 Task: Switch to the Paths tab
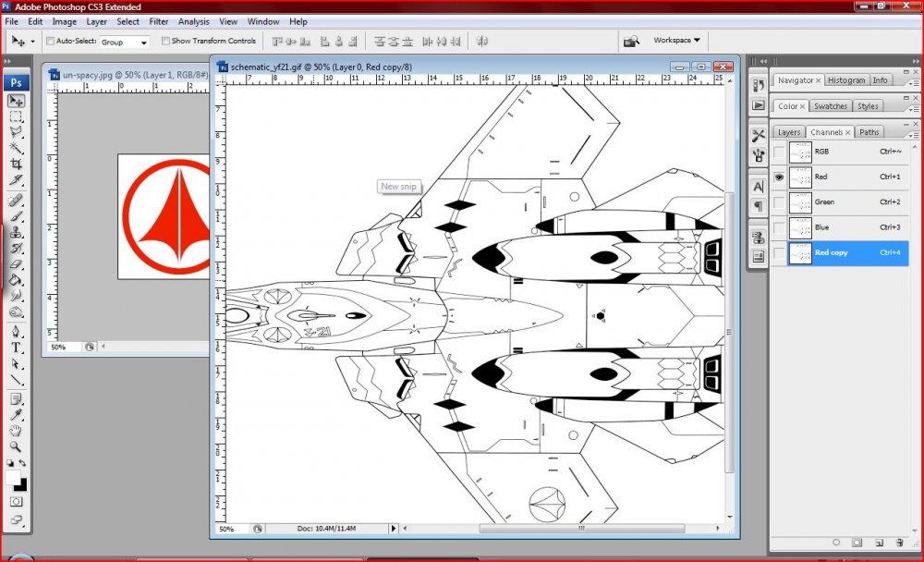pyautogui.click(x=869, y=132)
